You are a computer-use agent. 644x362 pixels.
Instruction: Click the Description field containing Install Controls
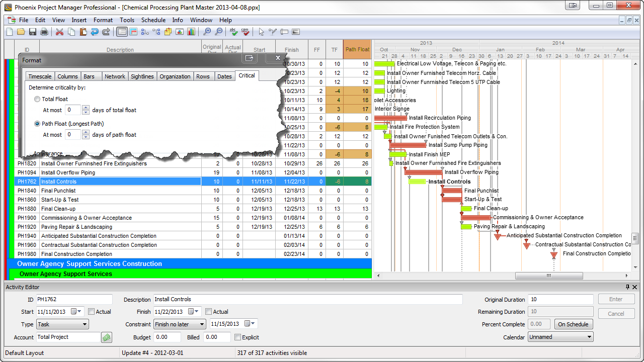[x=307, y=299]
